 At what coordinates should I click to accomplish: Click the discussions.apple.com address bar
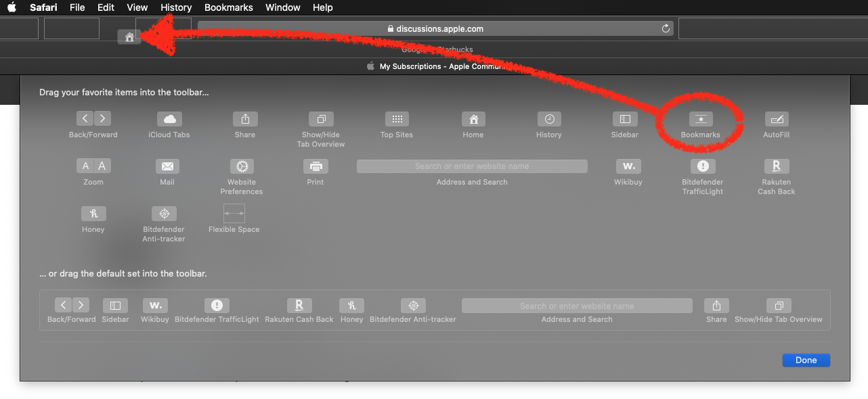tap(436, 28)
